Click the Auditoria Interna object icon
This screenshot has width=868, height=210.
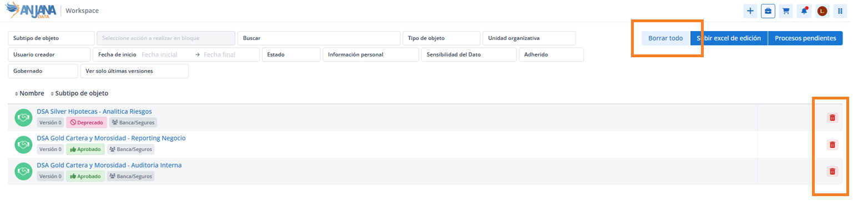pyautogui.click(x=24, y=171)
